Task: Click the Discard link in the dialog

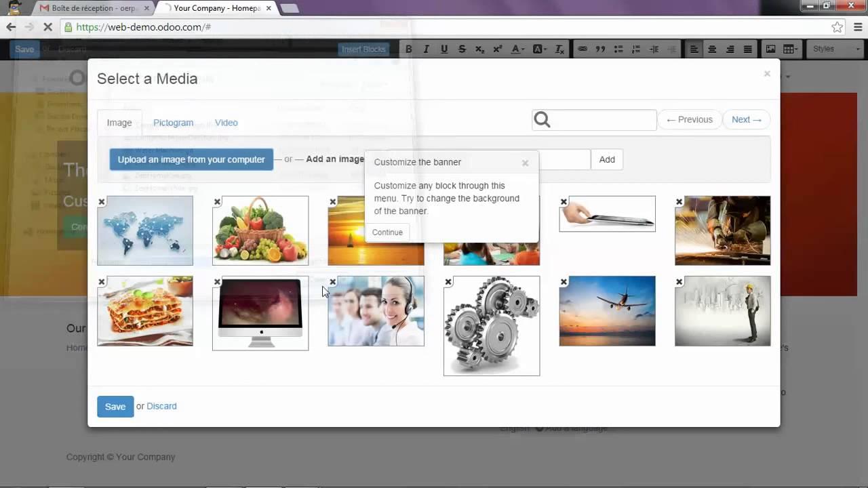Action: [161, 406]
